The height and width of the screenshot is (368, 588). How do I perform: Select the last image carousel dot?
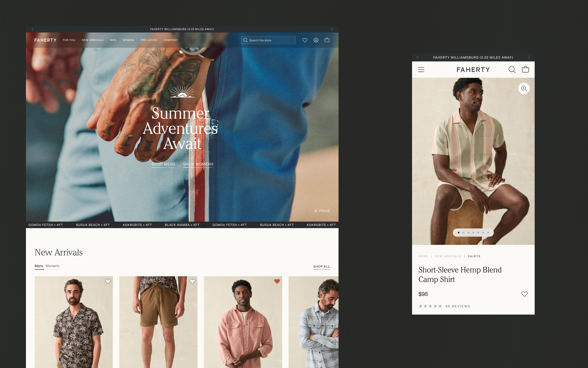click(488, 232)
